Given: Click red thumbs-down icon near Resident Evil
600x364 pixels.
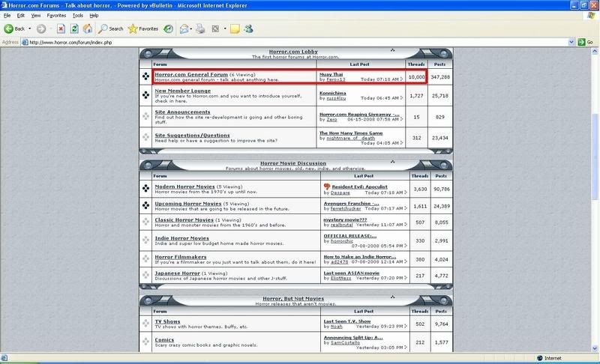Looking at the screenshot, I should [x=327, y=186].
